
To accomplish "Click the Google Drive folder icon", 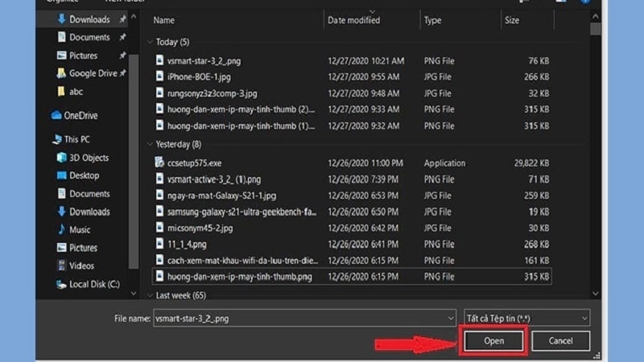I will coord(61,73).
